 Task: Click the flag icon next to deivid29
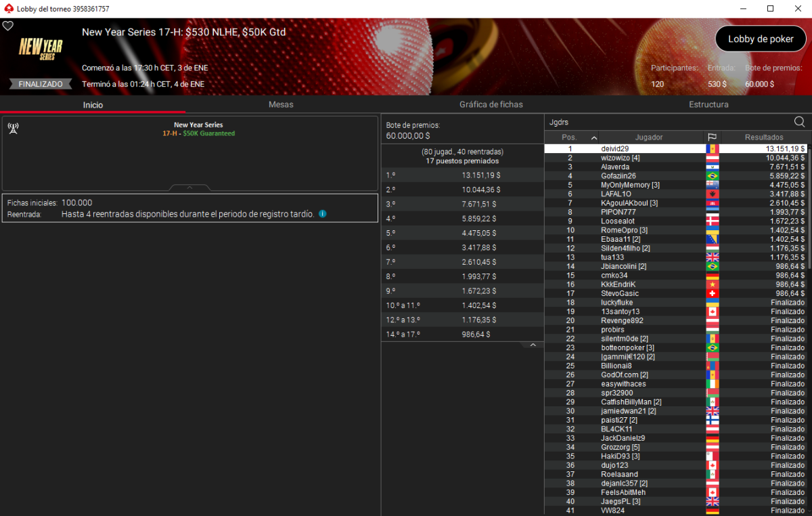click(x=712, y=149)
